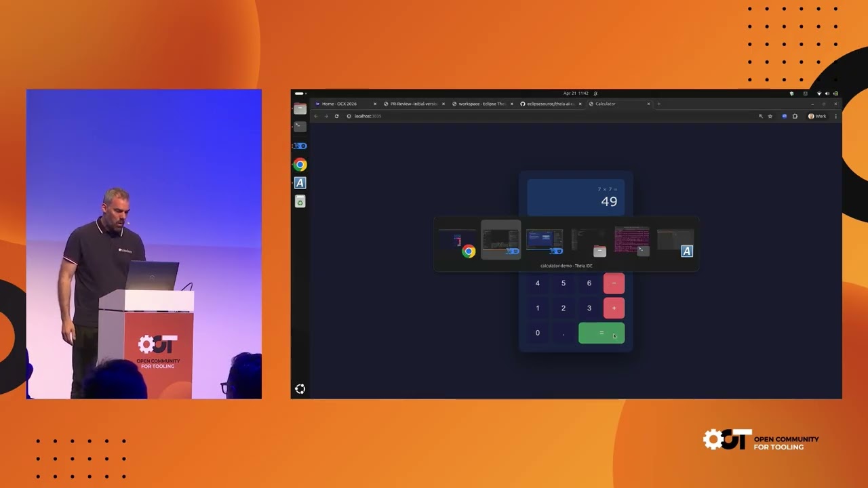Close the Home - OCX 2026 tab

click(374, 104)
